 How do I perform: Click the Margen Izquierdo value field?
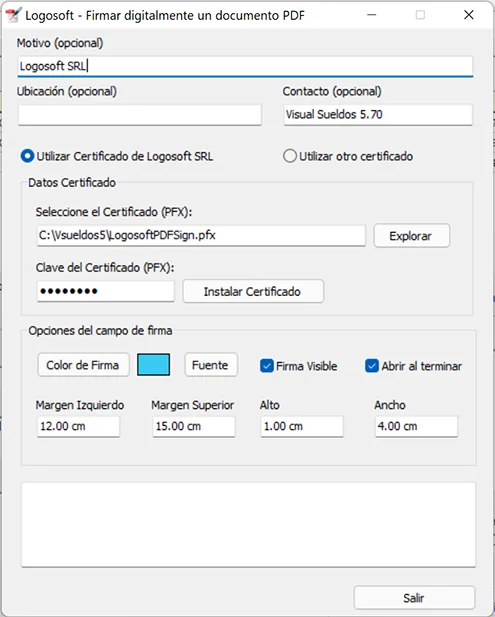pos(78,427)
